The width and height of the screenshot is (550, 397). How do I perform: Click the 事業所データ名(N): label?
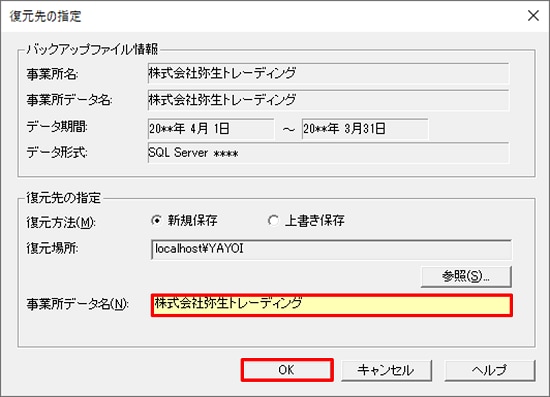[78, 304]
